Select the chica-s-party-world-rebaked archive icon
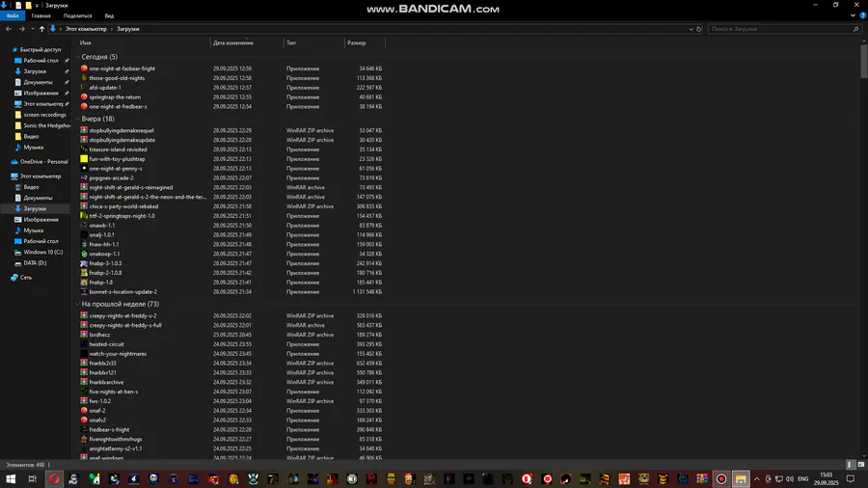 tap(84, 206)
